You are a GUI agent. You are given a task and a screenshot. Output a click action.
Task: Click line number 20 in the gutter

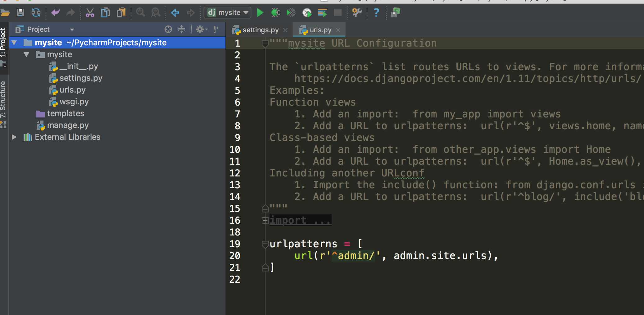click(x=235, y=256)
